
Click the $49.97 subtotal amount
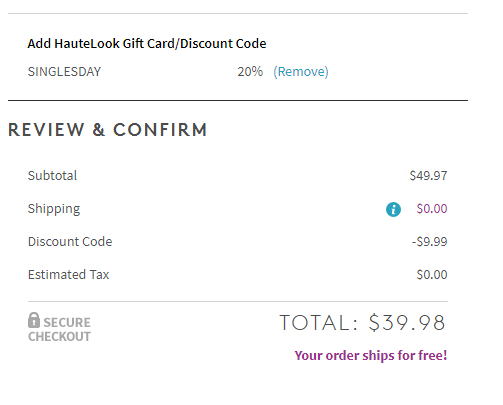click(x=428, y=176)
